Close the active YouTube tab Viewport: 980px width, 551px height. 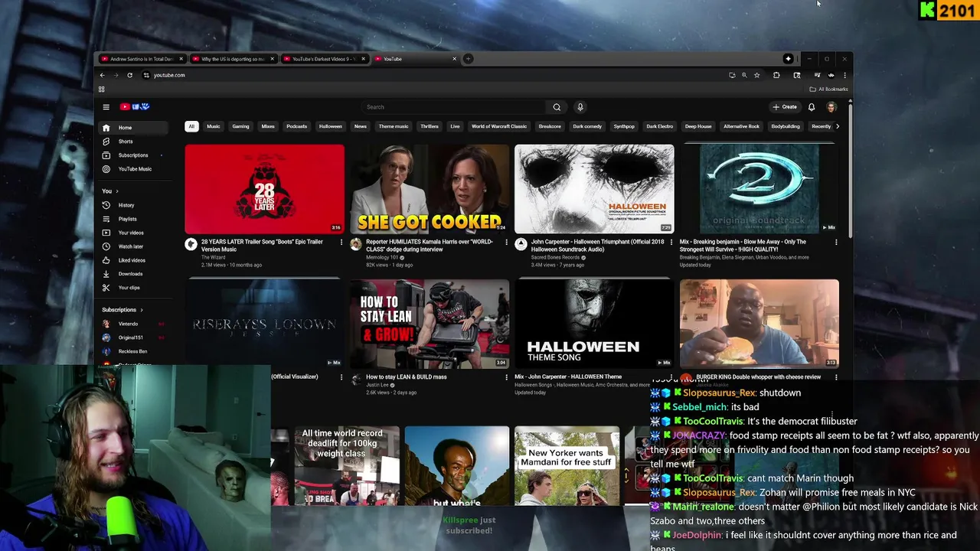(x=454, y=59)
